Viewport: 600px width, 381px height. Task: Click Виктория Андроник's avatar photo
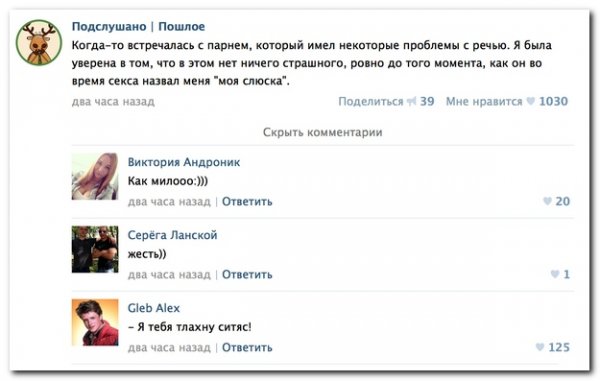95,176
